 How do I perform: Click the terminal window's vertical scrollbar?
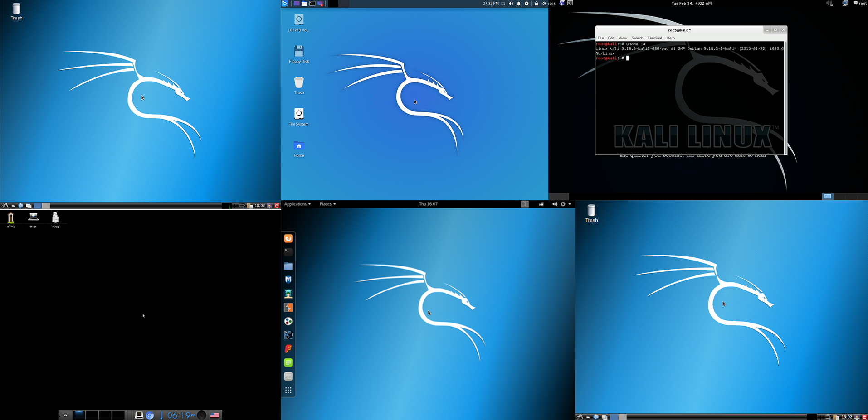click(x=785, y=98)
